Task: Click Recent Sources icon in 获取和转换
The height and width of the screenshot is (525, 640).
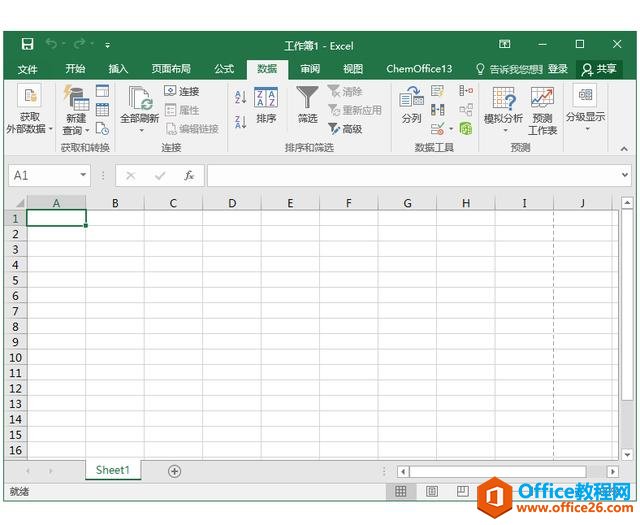Action: [x=102, y=129]
